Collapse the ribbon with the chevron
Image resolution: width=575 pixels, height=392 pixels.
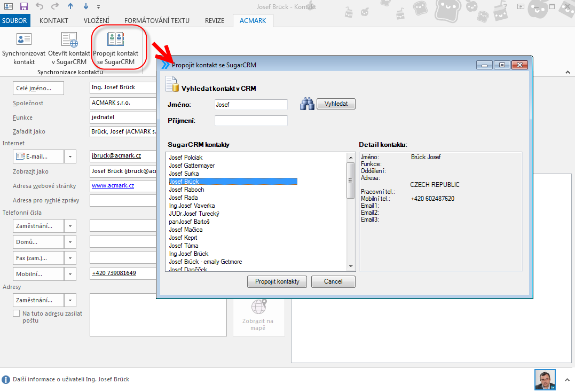pyautogui.click(x=568, y=72)
